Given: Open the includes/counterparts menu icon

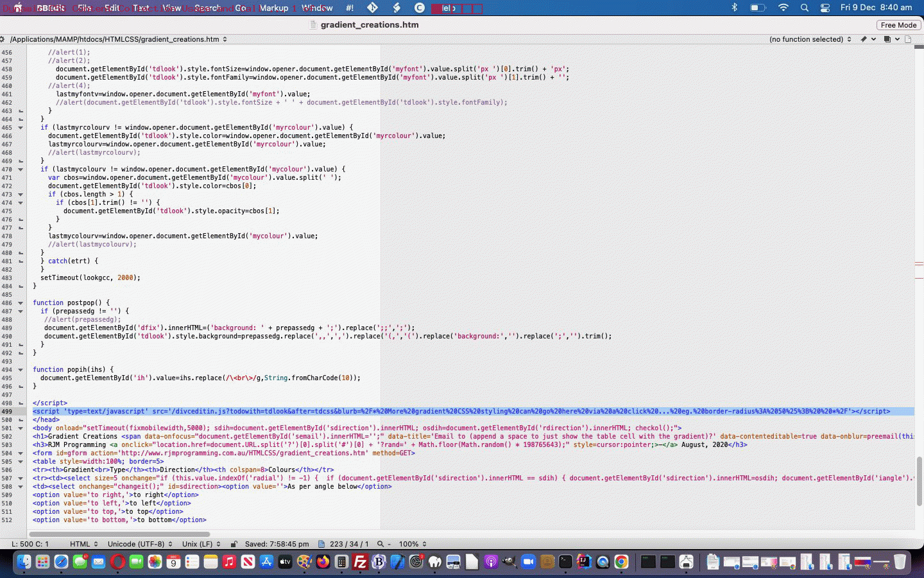Looking at the screenshot, I should [891, 39].
